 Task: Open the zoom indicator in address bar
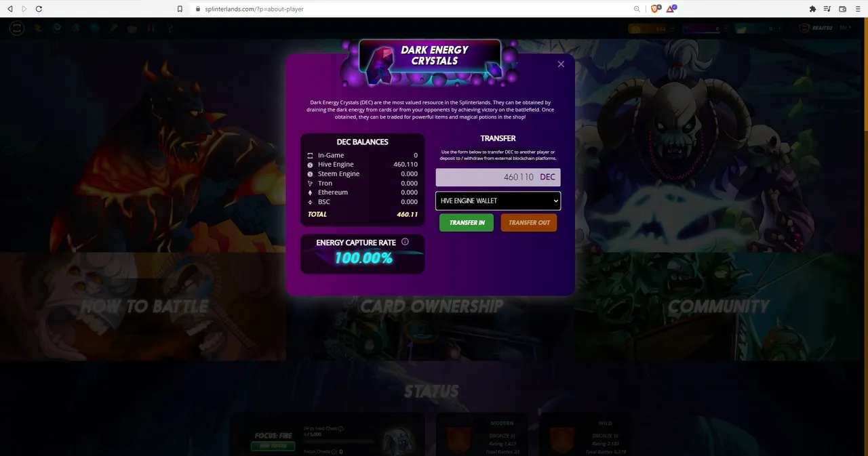pos(637,9)
